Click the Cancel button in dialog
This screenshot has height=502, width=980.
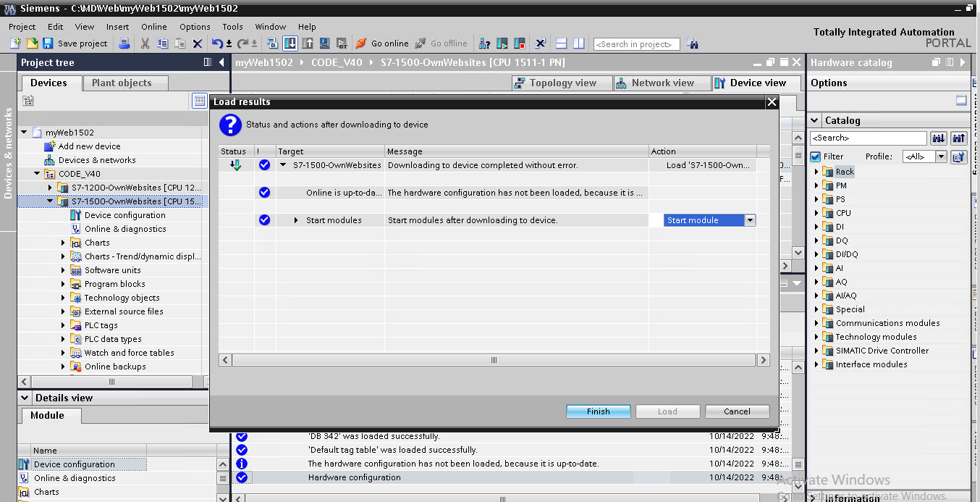point(737,411)
